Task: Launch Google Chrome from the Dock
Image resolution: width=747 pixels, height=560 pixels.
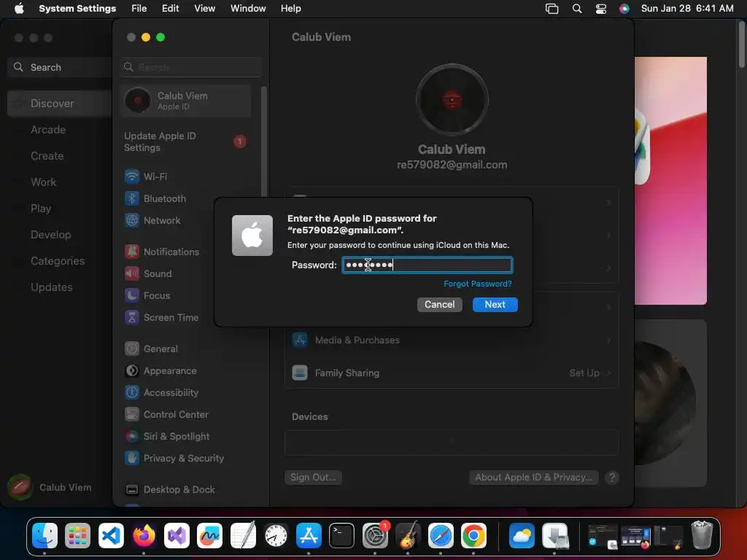Action: pyautogui.click(x=473, y=535)
